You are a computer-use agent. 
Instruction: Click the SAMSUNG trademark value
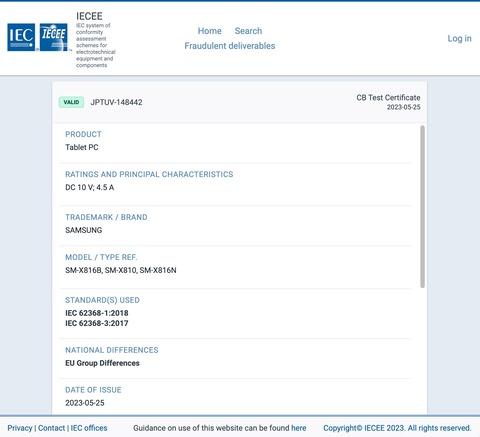(x=84, y=230)
